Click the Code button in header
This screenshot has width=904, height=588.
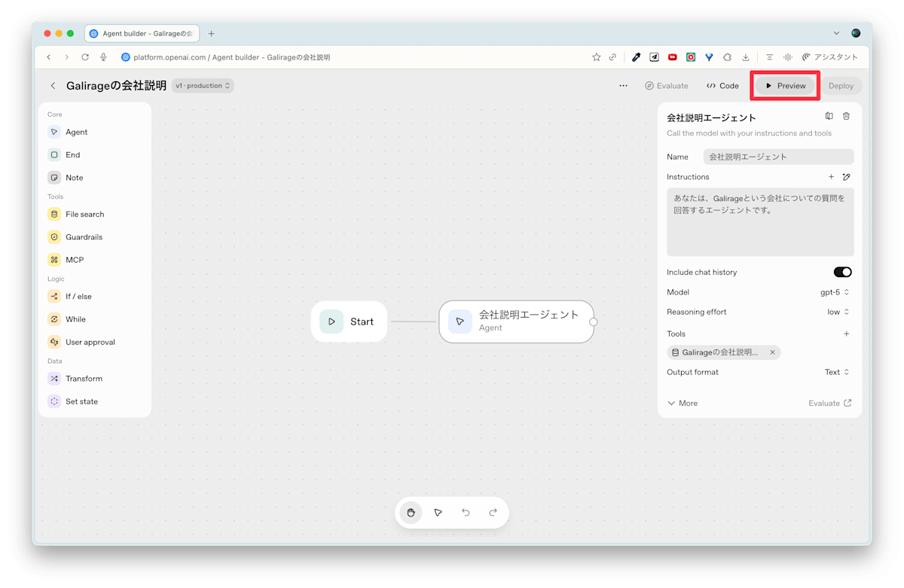click(x=722, y=86)
